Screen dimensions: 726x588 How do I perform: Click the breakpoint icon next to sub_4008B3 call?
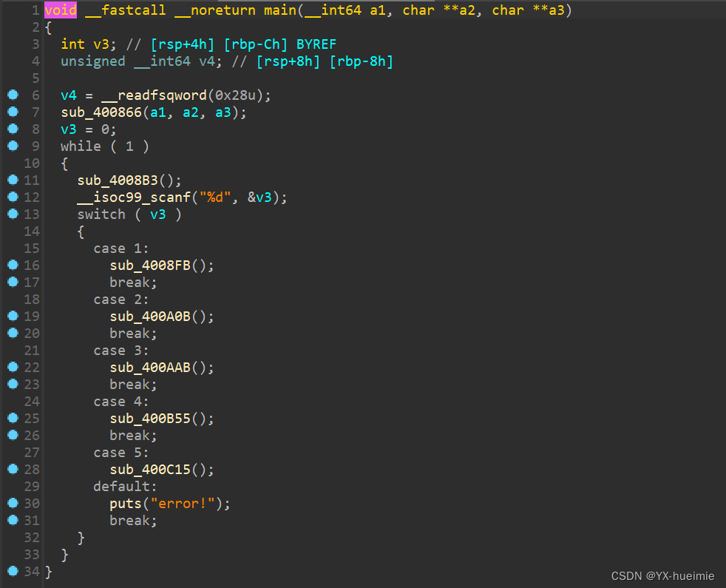pos(12,180)
